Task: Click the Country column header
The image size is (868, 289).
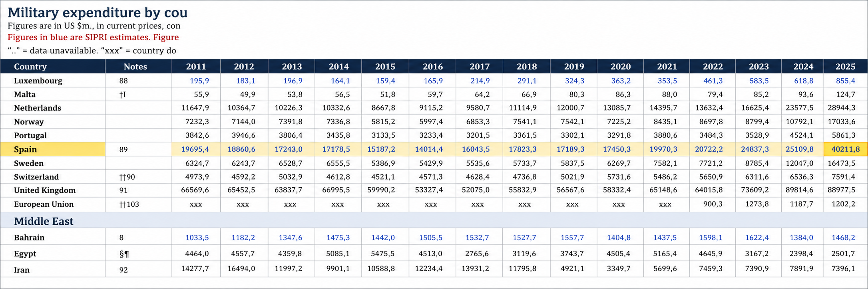Action: coord(30,67)
